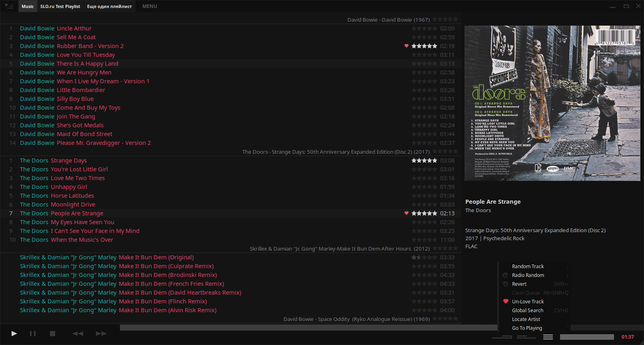Viewport: 644px width, 345px height.
Task: Set star rating for Sell Me A Coat
Action: (424, 37)
